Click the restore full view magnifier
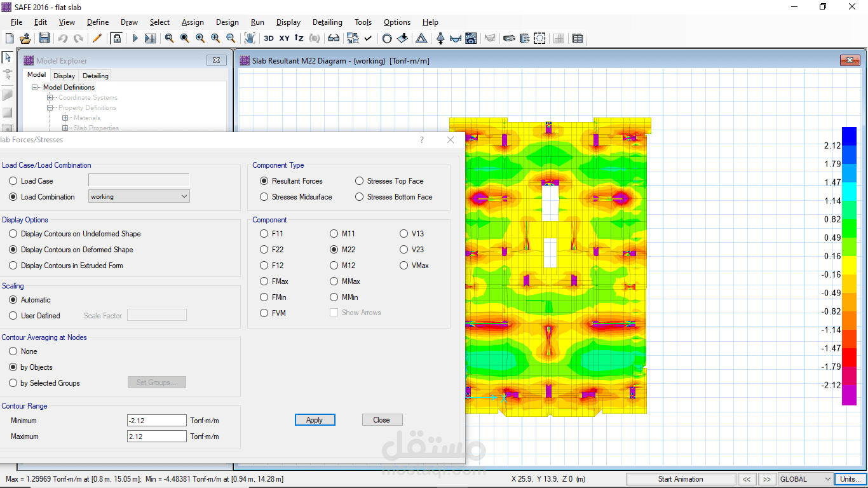Viewport: 868px width, 488px height. coord(184,38)
